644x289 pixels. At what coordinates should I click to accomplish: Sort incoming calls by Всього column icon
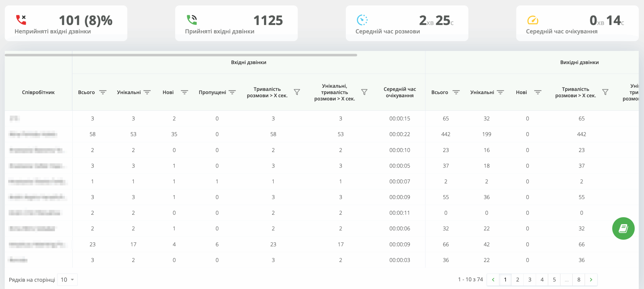103,92
